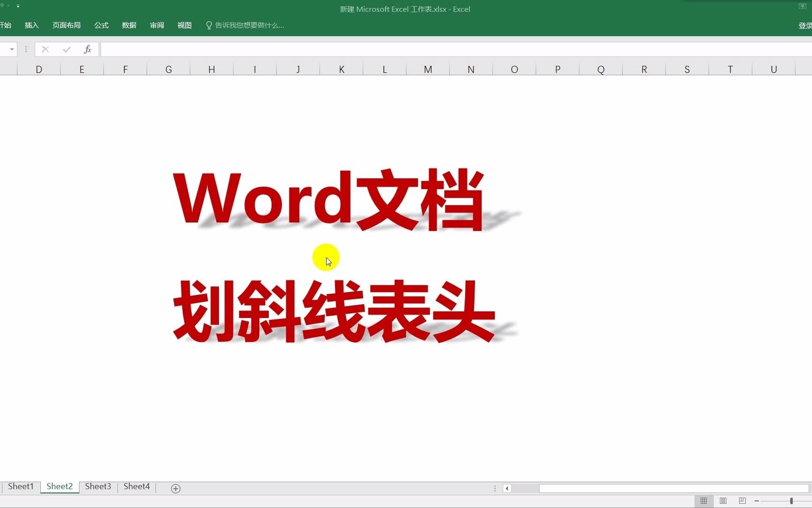The image size is (812, 508).
Task: Expand the Name Box dropdown arrow
Action: coord(11,49)
